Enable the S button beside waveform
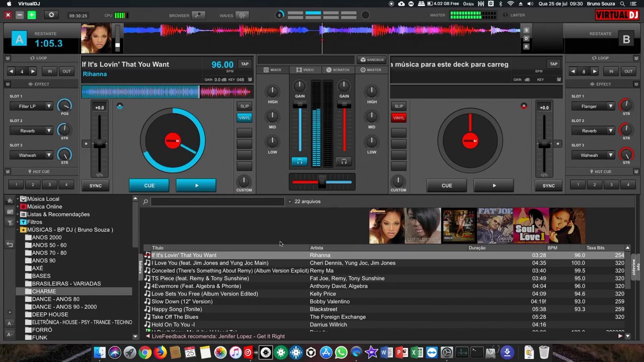Screen dimensions: 644x362 (526, 30)
